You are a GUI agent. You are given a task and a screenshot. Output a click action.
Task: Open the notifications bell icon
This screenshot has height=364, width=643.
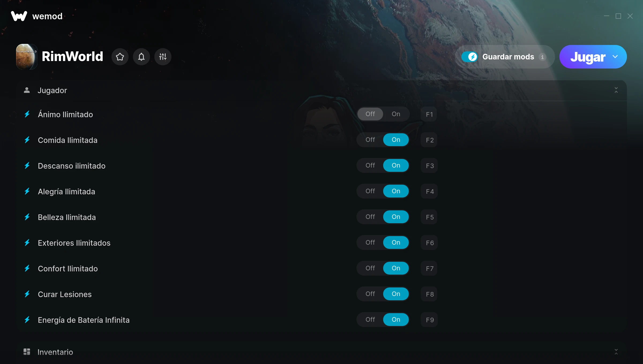click(x=141, y=57)
